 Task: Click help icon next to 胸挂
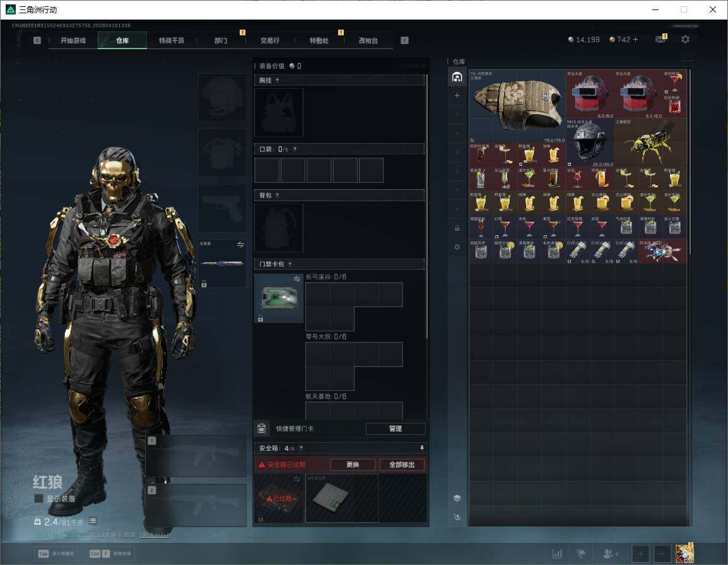tap(277, 80)
